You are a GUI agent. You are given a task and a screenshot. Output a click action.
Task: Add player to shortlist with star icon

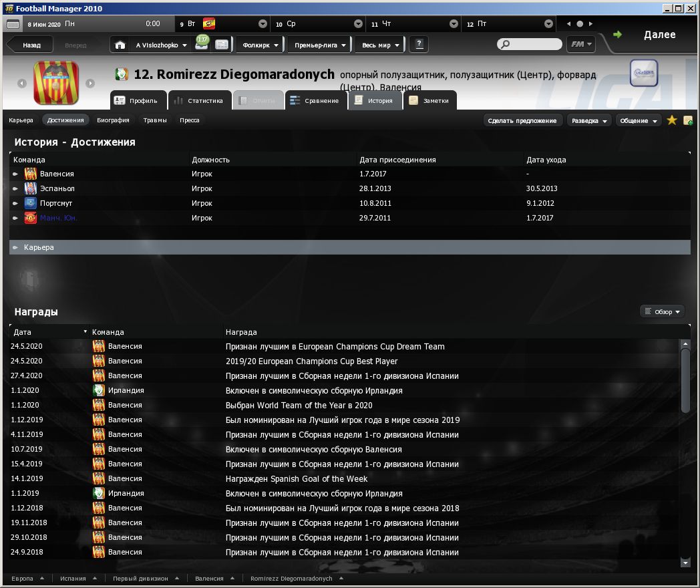[672, 120]
